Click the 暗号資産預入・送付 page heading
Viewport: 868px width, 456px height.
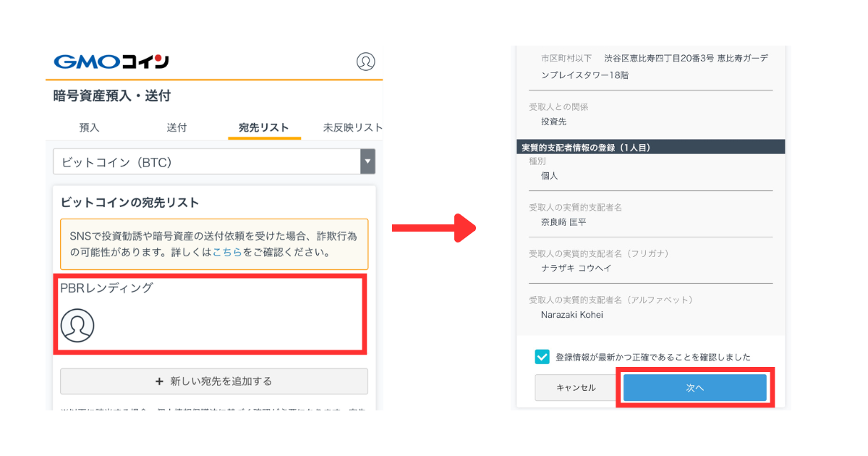112,96
